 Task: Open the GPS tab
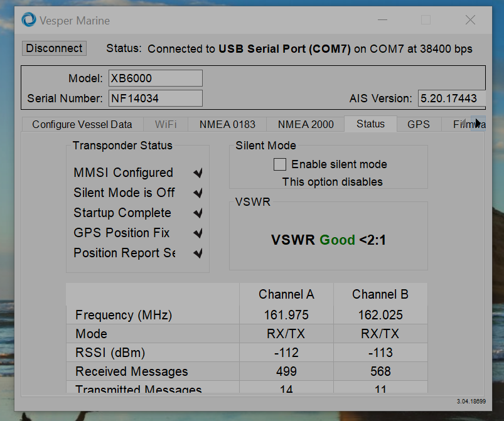(419, 124)
